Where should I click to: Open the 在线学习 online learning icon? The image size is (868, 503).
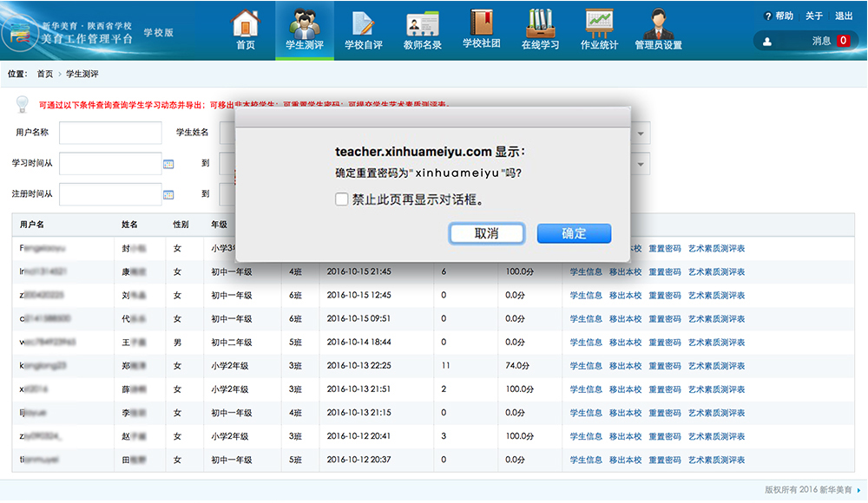[540, 23]
